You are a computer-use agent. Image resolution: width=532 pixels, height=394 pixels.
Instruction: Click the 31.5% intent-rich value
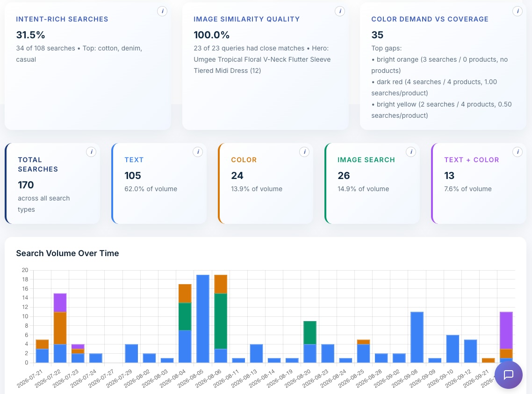pos(30,35)
